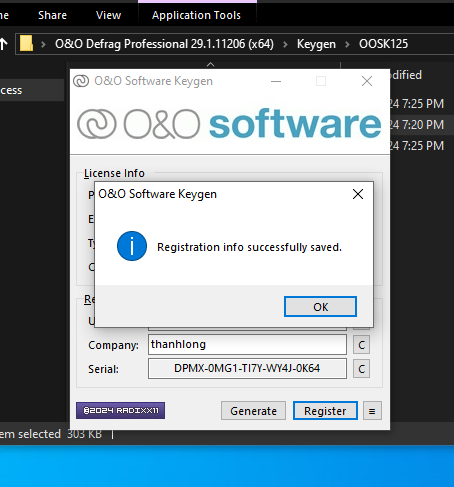The width and height of the screenshot is (454, 487).
Task: Click the folder icon in the address bar
Action: [x=26, y=43]
